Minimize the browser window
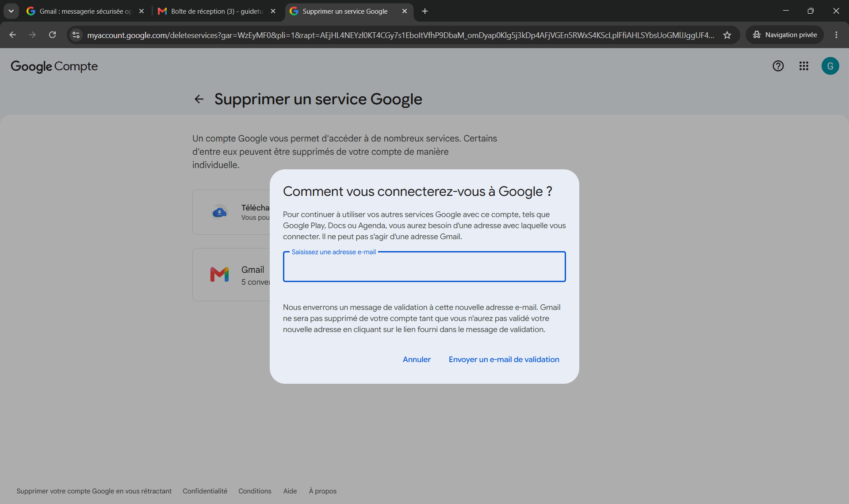Viewport: 849px width, 504px height. [x=786, y=11]
